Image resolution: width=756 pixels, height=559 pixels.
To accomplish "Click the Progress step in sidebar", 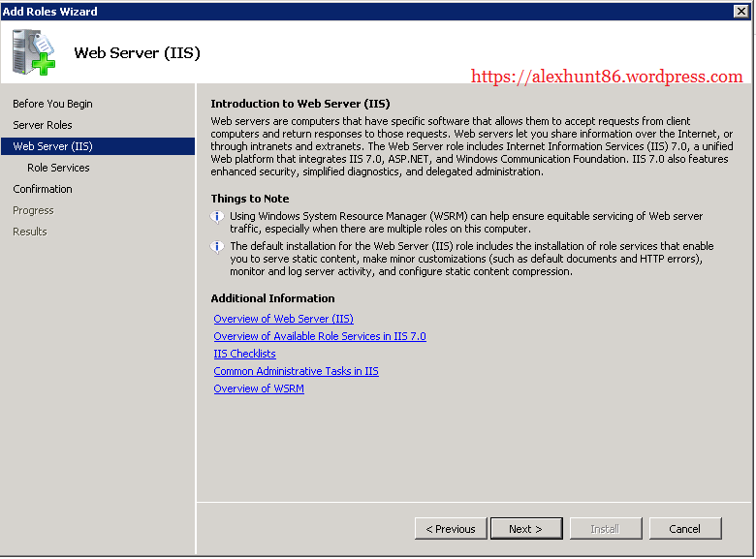I will pos(34,210).
